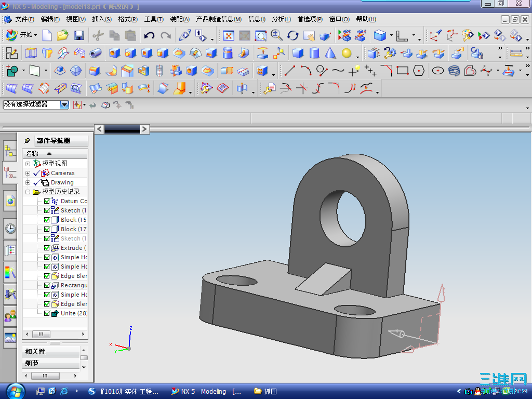This screenshot has width=532, height=399.
Task: Open the 编辑(E) menu
Action: click(50, 19)
